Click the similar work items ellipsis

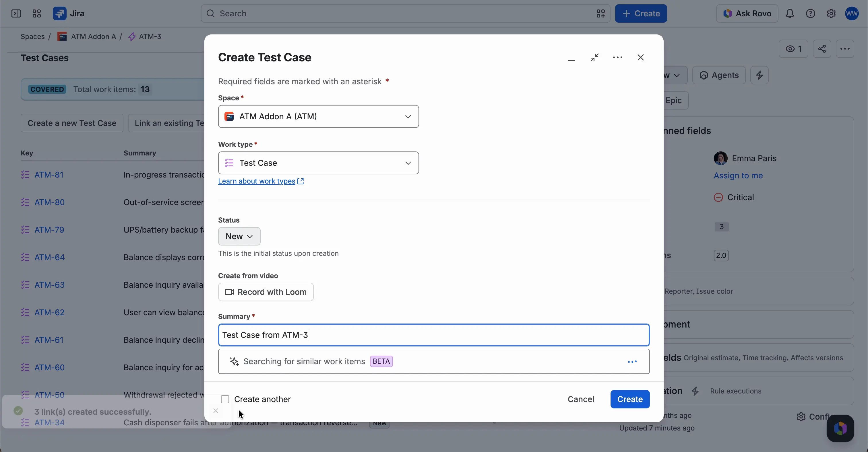632,361
